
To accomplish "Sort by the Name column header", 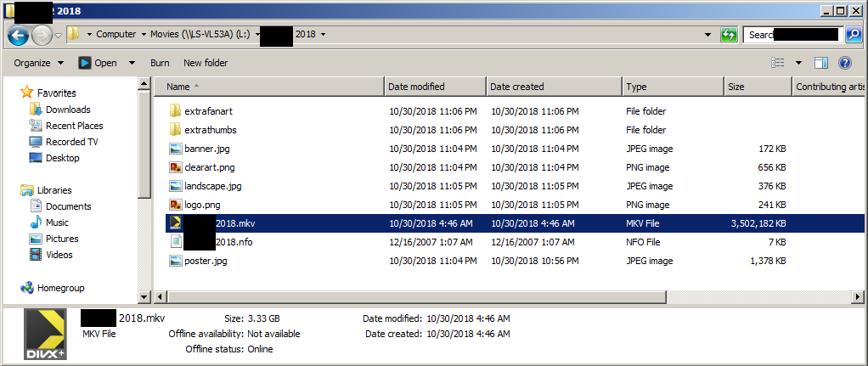I will coord(268,87).
